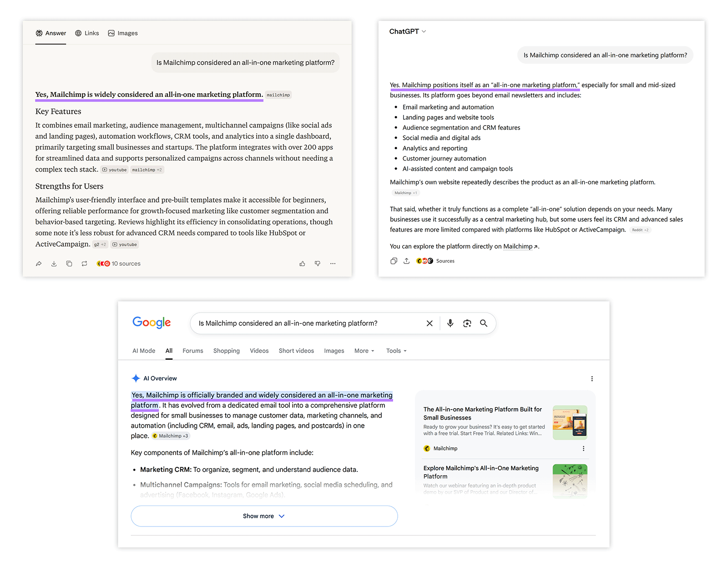The width and height of the screenshot is (728, 567).
Task: Open the three-dot menu on Mailchimp source card
Action: click(x=583, y=449)
